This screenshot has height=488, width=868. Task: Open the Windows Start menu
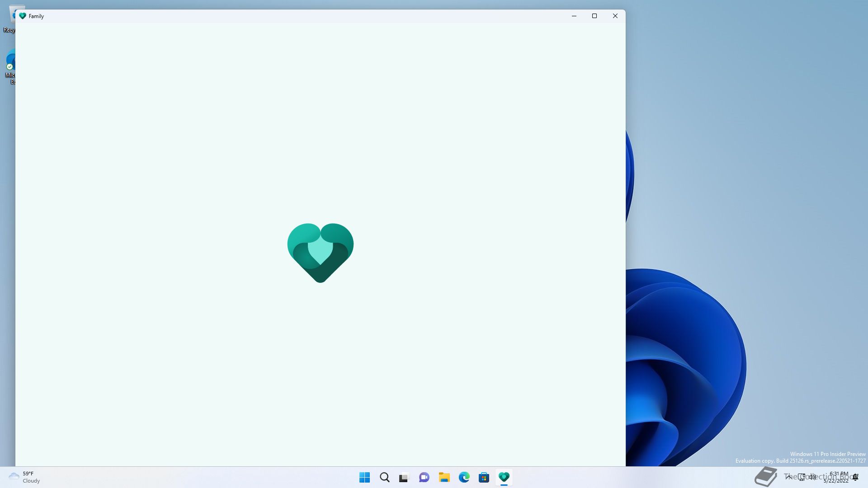(x=364, y=477)
